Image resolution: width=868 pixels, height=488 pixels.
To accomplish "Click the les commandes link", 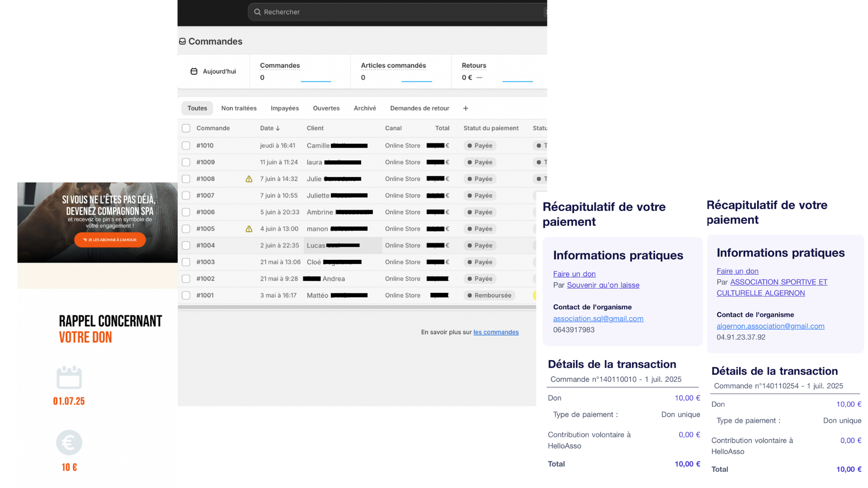I will tap(495, 332).
